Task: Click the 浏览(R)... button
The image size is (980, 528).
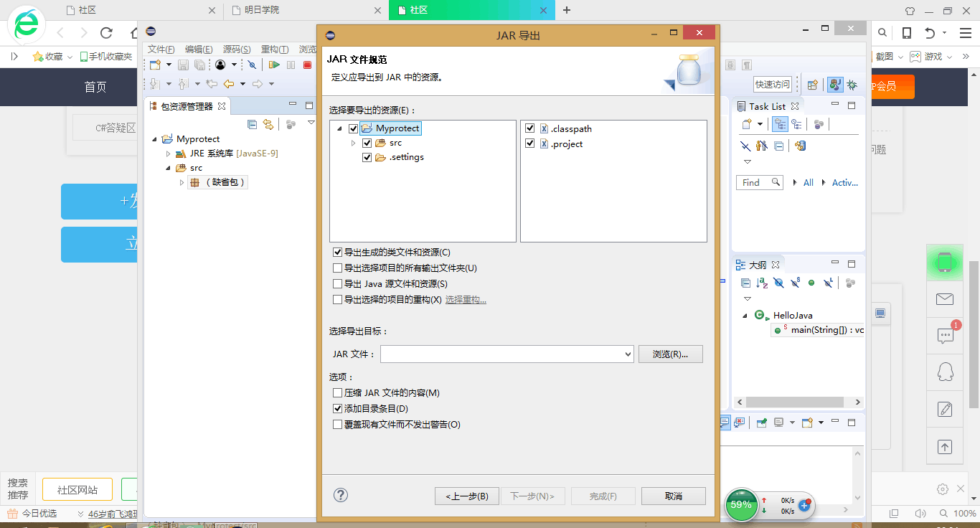Action: click(670, 354)
